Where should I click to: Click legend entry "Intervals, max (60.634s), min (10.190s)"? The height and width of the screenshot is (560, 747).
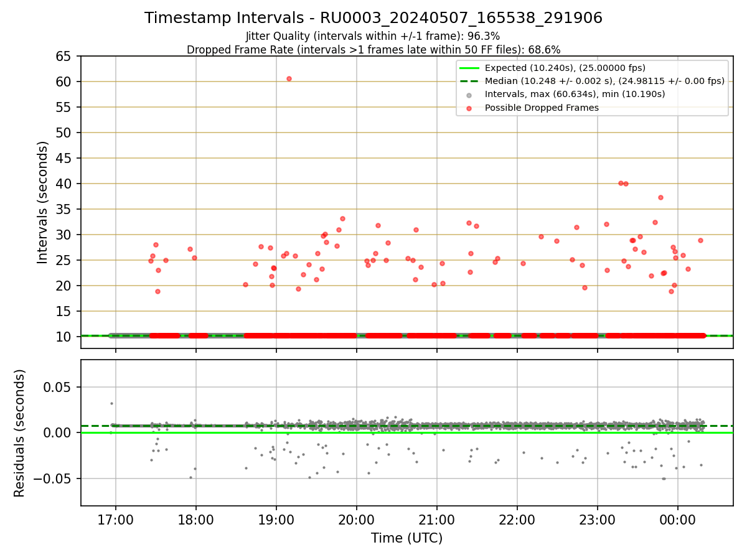click(575, 94)
